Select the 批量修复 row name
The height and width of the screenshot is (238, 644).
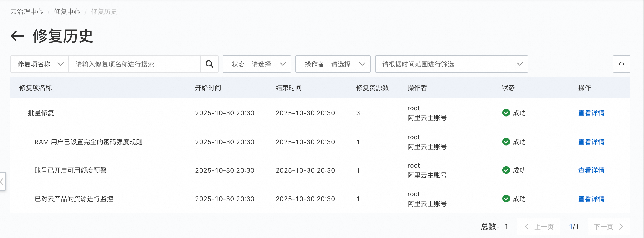pos(41,113)
